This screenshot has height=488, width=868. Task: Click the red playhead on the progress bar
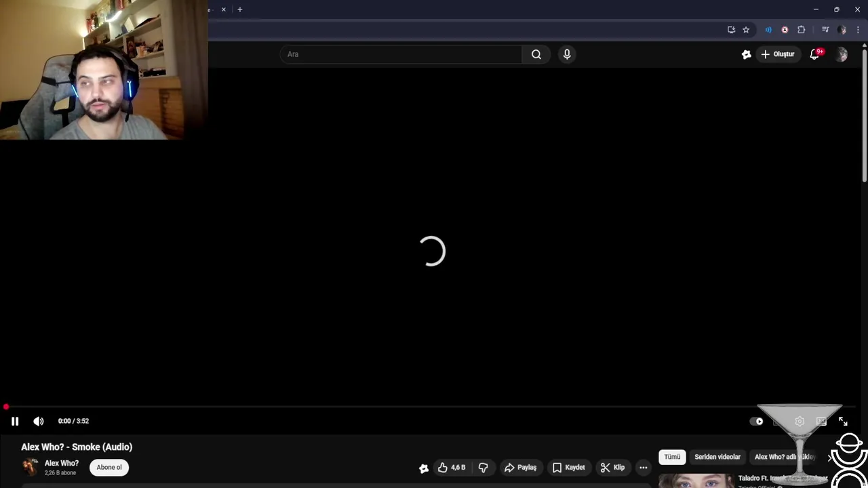point(5,407)
